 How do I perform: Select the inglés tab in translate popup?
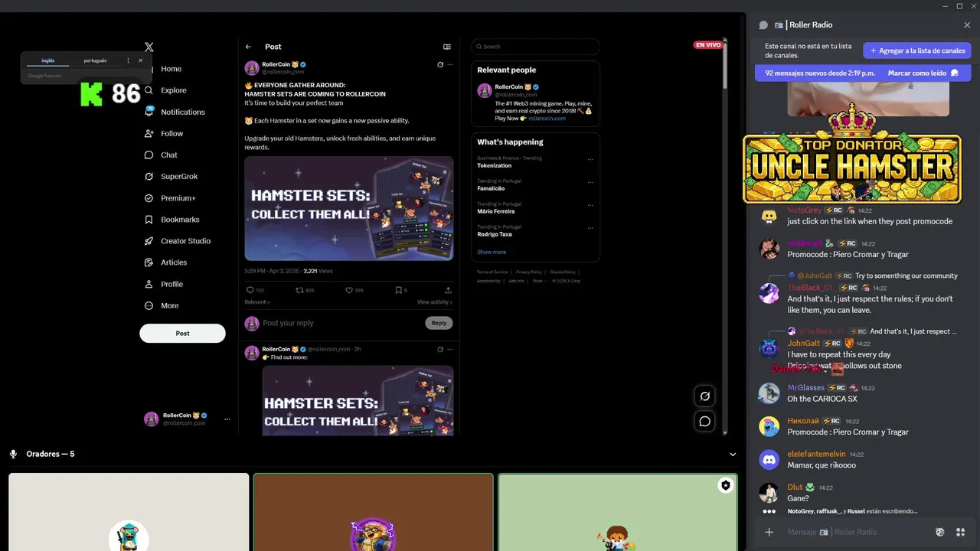(x=48, y=60)
